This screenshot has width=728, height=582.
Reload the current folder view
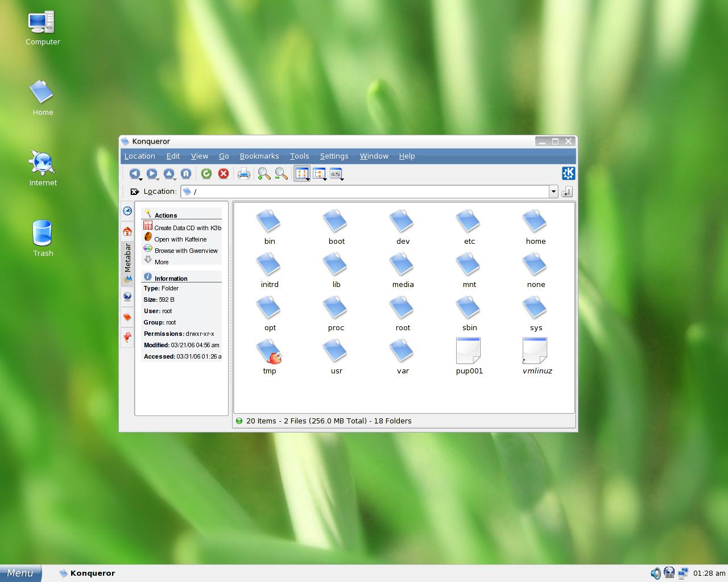(x=206, y=174)
